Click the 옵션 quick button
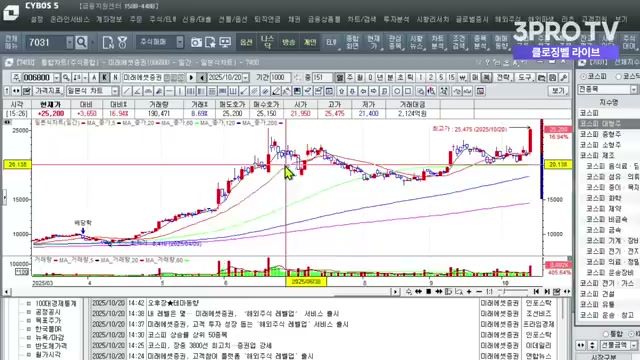 pos(246,42)
